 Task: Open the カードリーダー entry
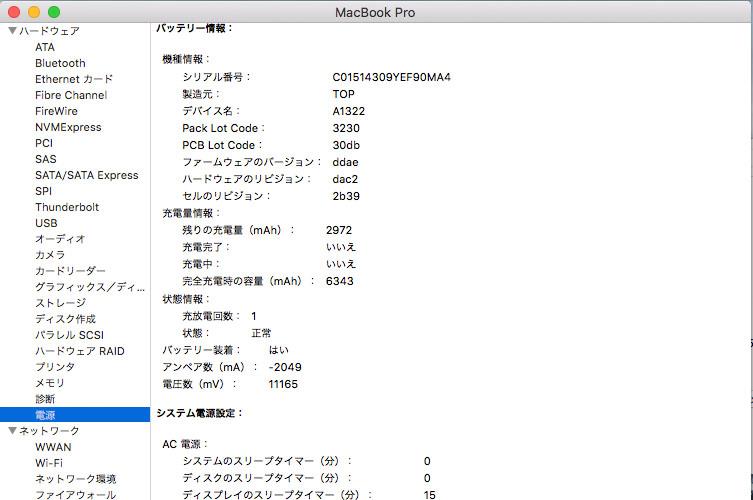[x=70, y=271]
